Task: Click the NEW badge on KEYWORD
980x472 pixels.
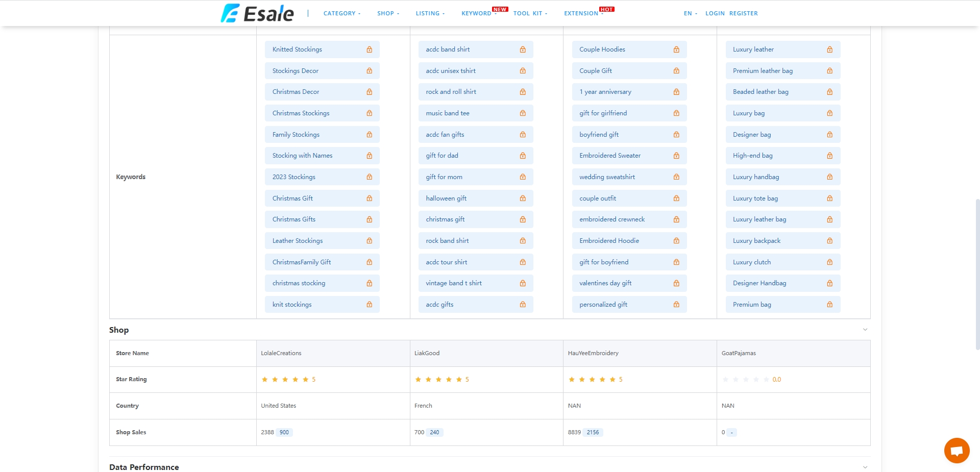Action: click(x=500, y=9)
